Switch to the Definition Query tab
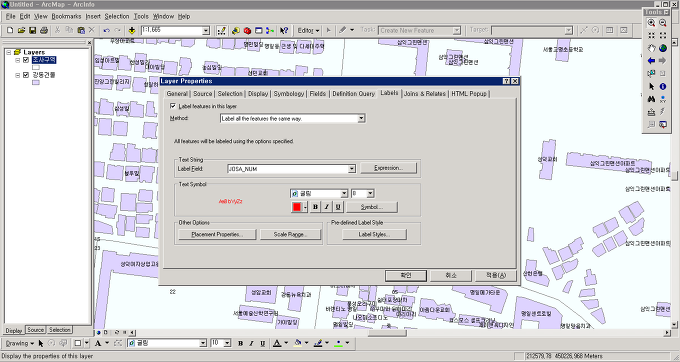680x362 pixels. 353,94
